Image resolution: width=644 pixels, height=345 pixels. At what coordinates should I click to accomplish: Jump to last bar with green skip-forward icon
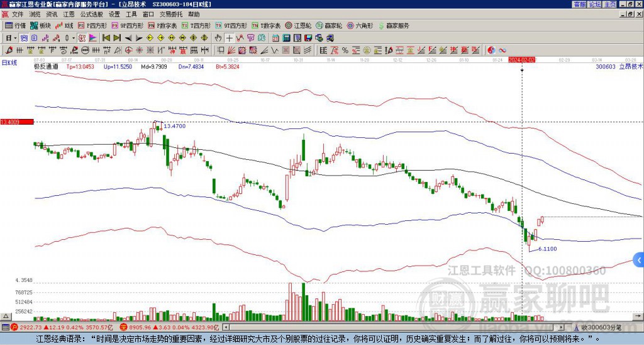point(117,38)
